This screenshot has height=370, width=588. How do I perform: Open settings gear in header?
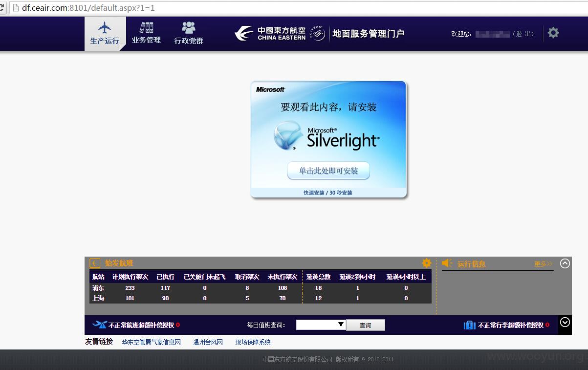point(553,33)
